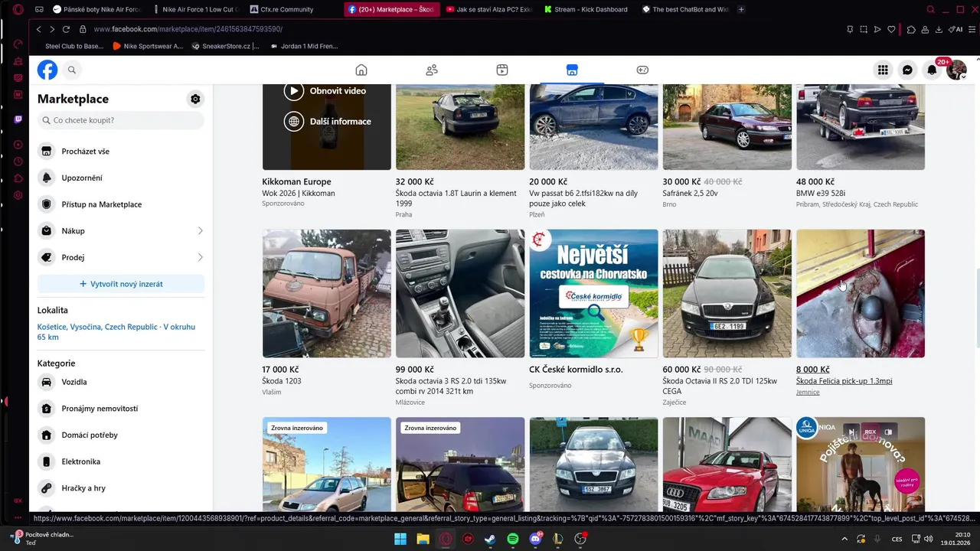Click the Facebook search magnifier icon
This screenshot has width=980, height=551.
[72, 70]
